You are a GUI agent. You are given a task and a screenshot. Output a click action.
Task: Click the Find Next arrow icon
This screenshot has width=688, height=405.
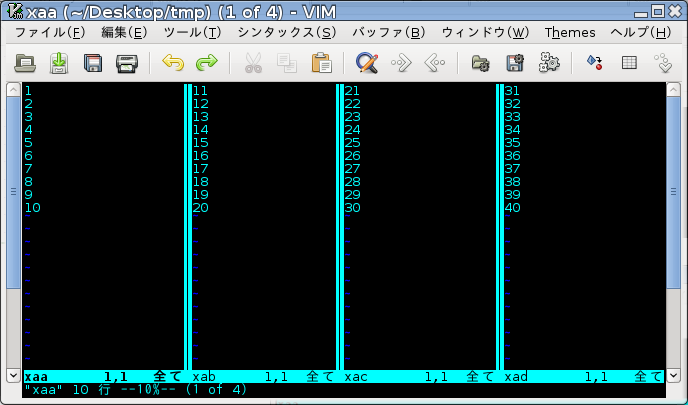pos(401,63)
